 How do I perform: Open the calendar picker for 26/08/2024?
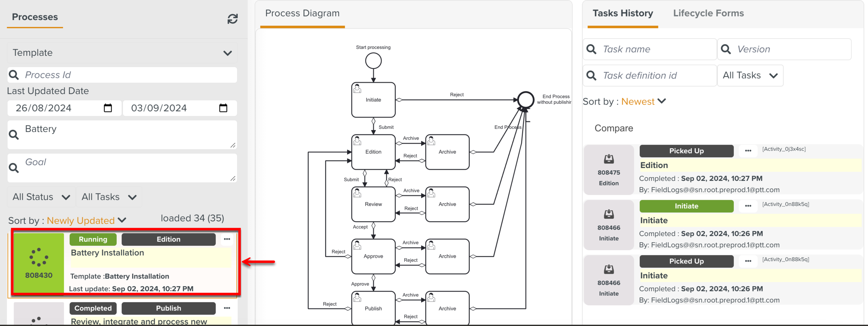point(108,108)
